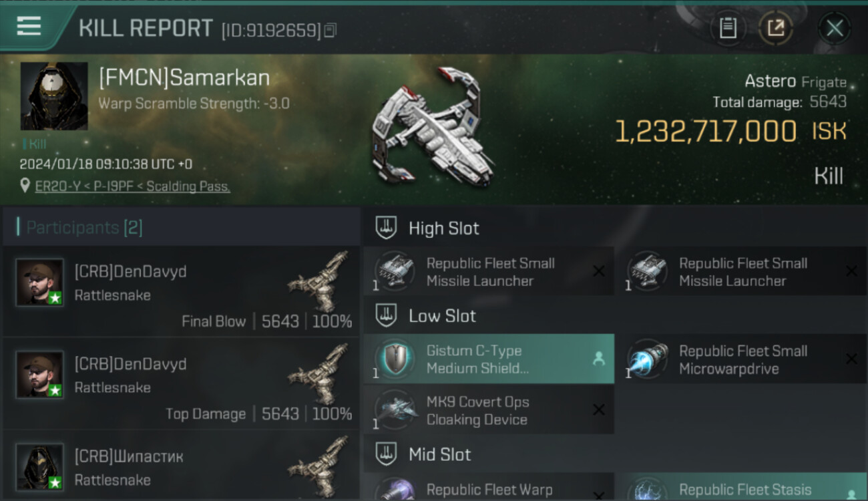Select the Astero ship image
Viewport: 868px width, 501px height.
[x=433, y=127]
